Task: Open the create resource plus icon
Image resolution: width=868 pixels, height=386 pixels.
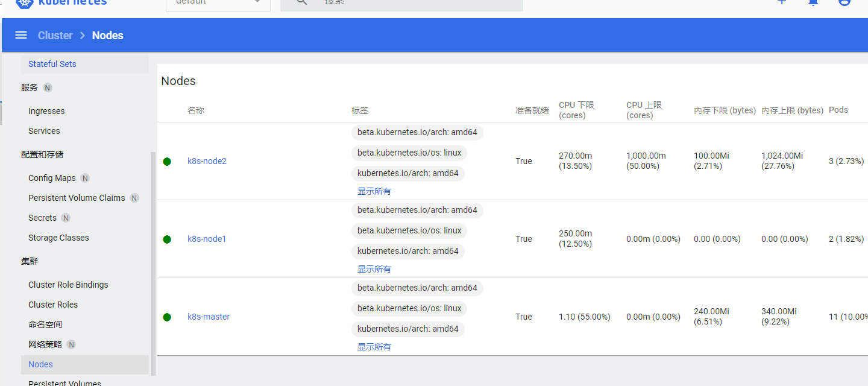Action: click(x=782, y=3)
